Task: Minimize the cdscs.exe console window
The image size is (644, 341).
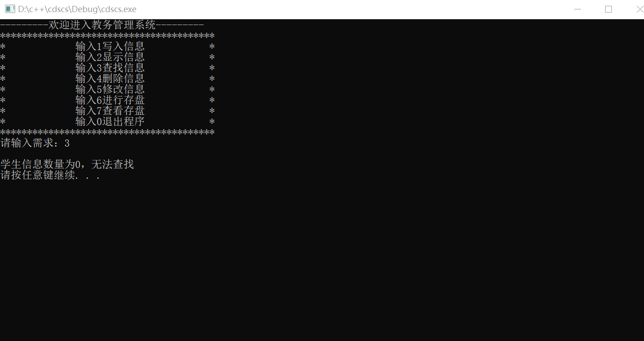Action: (578, 9)
